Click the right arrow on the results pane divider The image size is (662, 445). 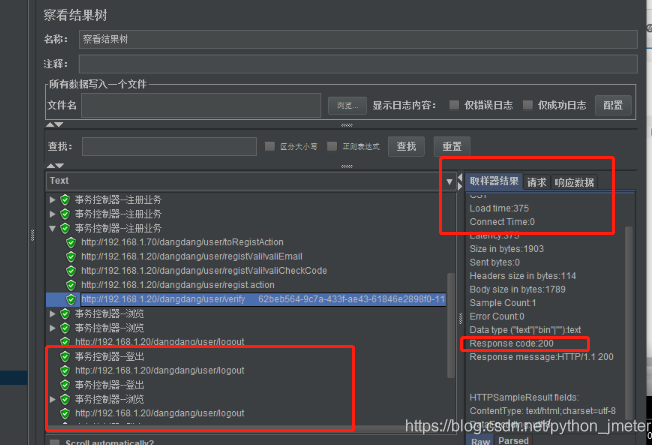(x=460, y=186)
